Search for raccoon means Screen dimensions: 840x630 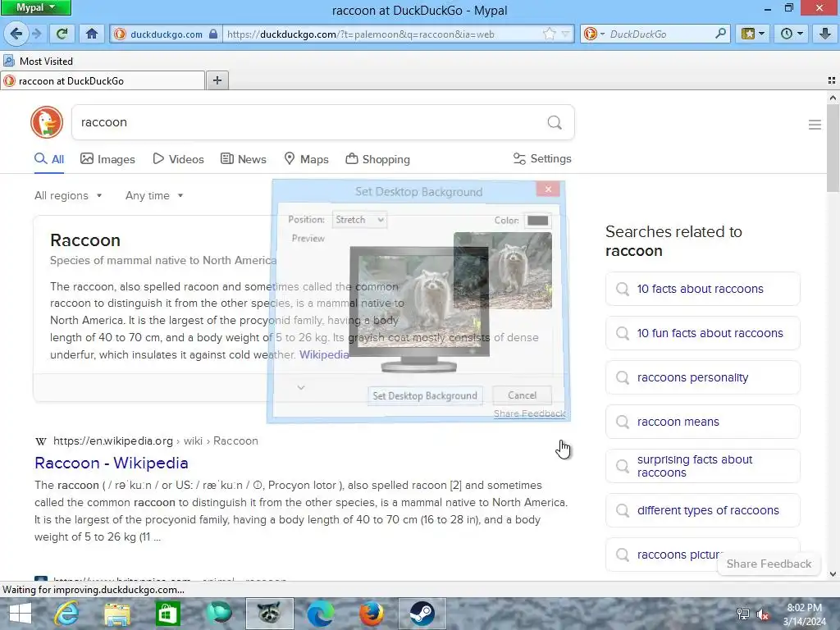click(703, 422)
